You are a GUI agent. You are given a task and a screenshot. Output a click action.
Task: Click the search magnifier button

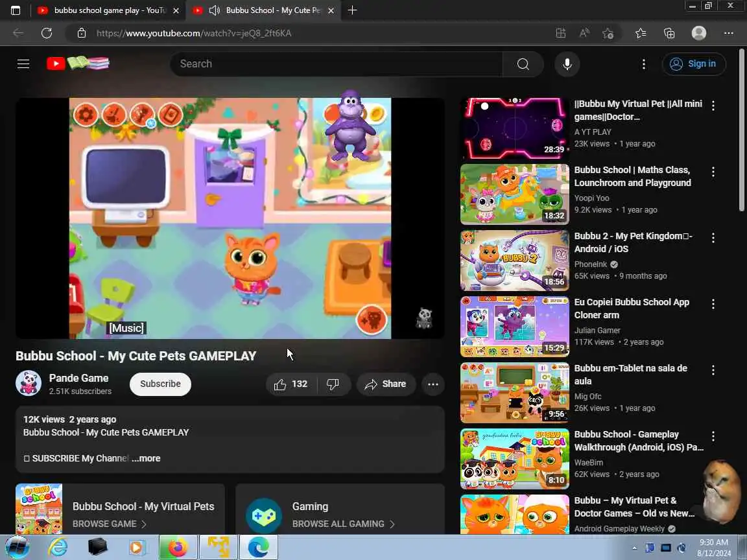[x=523, y=64]
